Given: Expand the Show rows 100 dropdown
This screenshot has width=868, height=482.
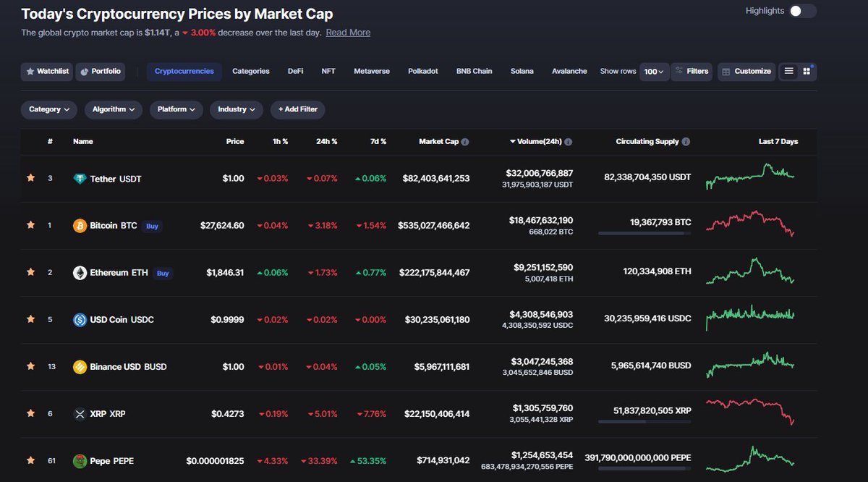Looking at the screenshot, I should click(654, 72).
